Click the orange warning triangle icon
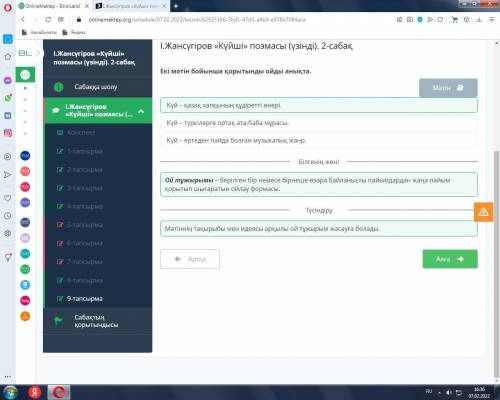This screenshot has height=400, width=500. 483,212
